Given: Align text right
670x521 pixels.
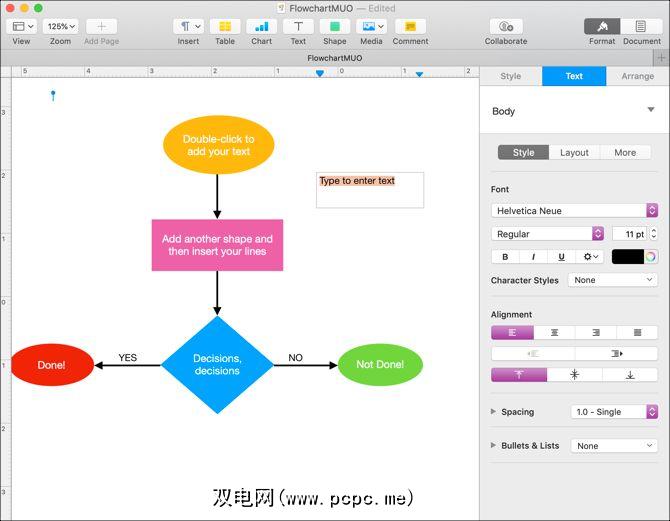Looking at the screenshot, I should pyautogui.click(x=596, y=333).
